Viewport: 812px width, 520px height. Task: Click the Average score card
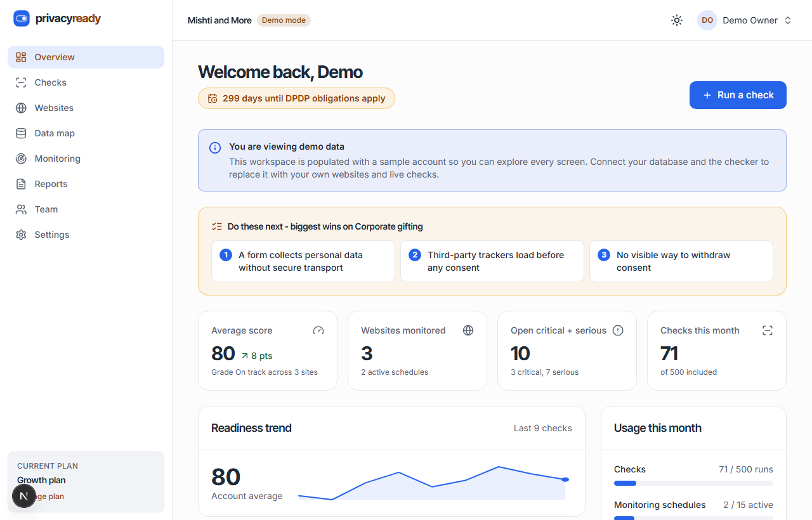point(268,351)
